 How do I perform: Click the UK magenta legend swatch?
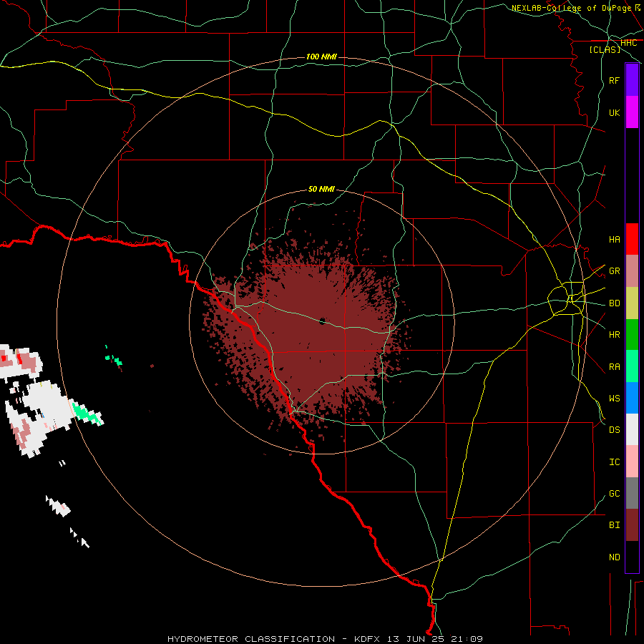[632, 112]
